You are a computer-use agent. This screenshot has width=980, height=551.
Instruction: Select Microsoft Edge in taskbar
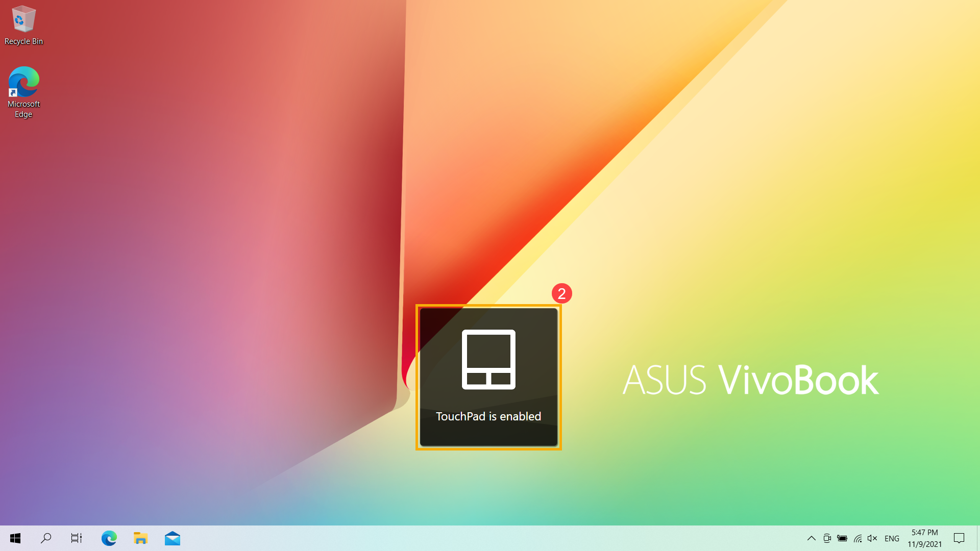tap(109, 538)
